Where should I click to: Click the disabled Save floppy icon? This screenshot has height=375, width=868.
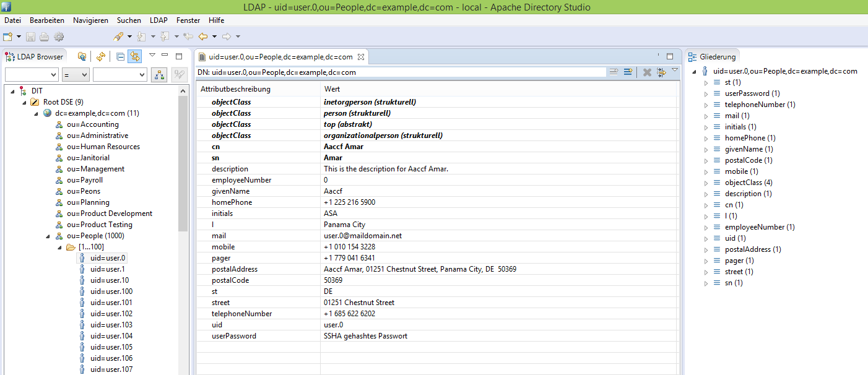pos(30,37)
